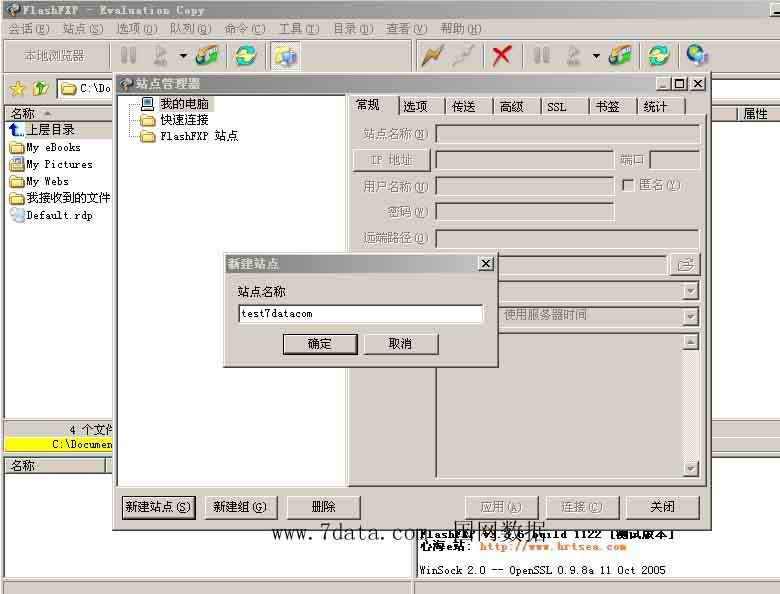780x594 pixels.
Task: Click the browse folder icon beside local path
Action: (x=685, y=265)
